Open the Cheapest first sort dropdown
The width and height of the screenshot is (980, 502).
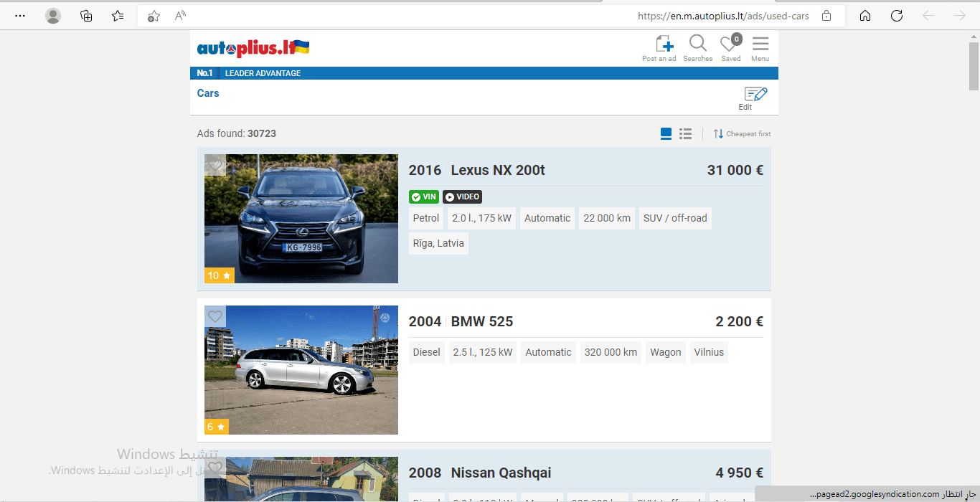742,134
